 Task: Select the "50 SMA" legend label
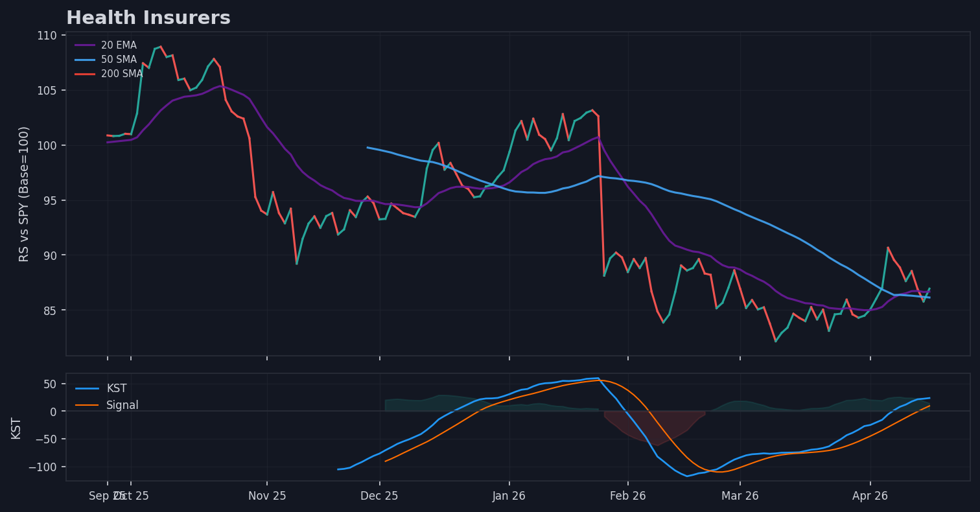[119, 60]
